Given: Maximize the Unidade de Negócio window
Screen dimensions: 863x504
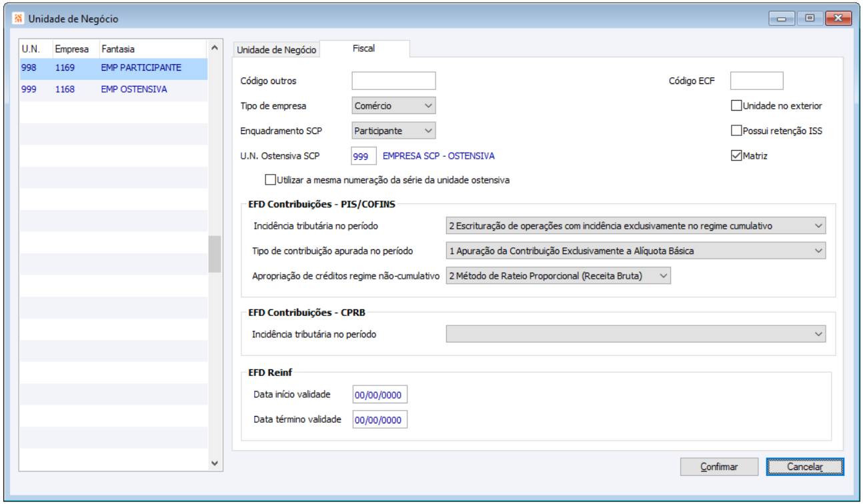Looking at the screenshot, I should tap(809, 19).
